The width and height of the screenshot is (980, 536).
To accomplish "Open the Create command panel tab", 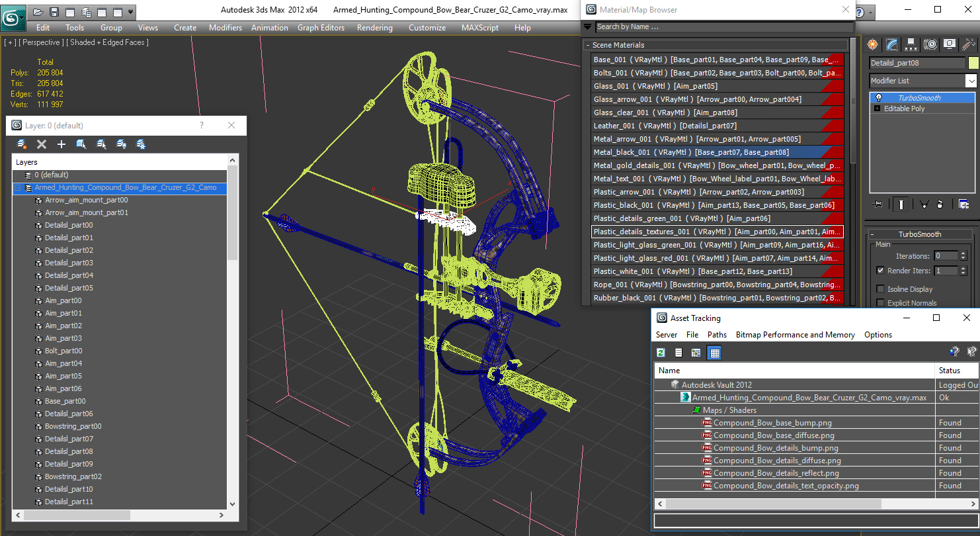I will pos(873,44).
